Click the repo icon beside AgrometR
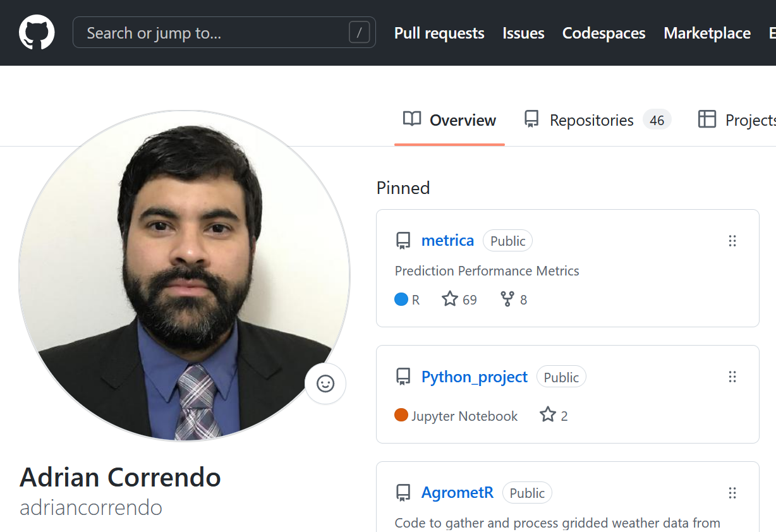 click(403, 493)
